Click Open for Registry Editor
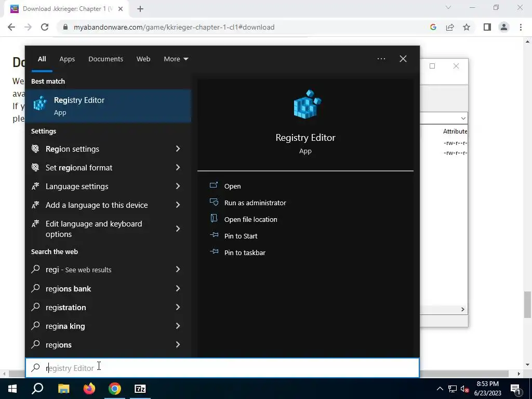Screen dimensions: 532x399 point(232,186)
